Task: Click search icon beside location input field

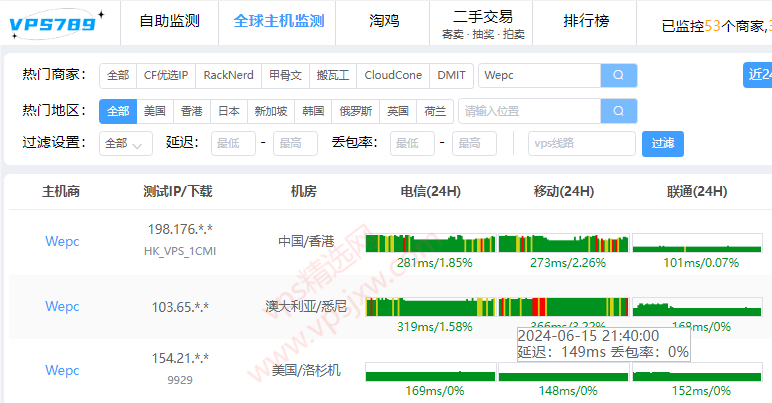Action: point(618,111)
